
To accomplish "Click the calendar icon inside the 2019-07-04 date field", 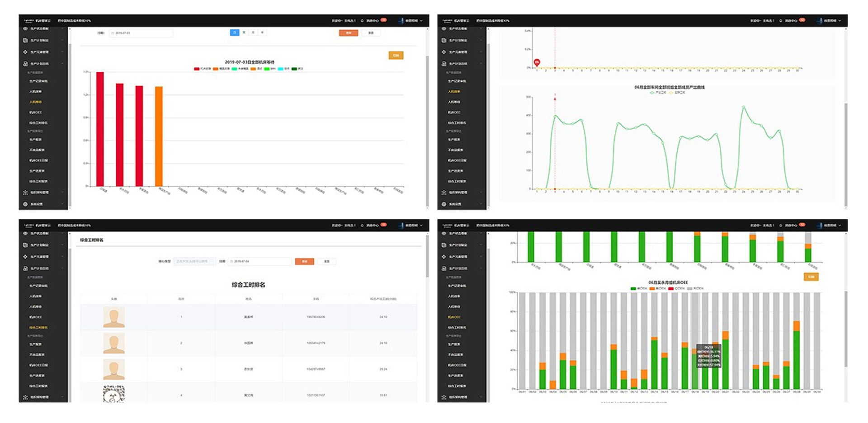I will pos(232,262).
